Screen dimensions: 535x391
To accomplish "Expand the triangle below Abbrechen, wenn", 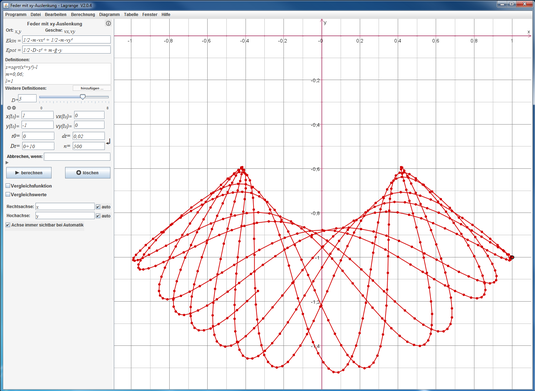I will click(7, 163).
